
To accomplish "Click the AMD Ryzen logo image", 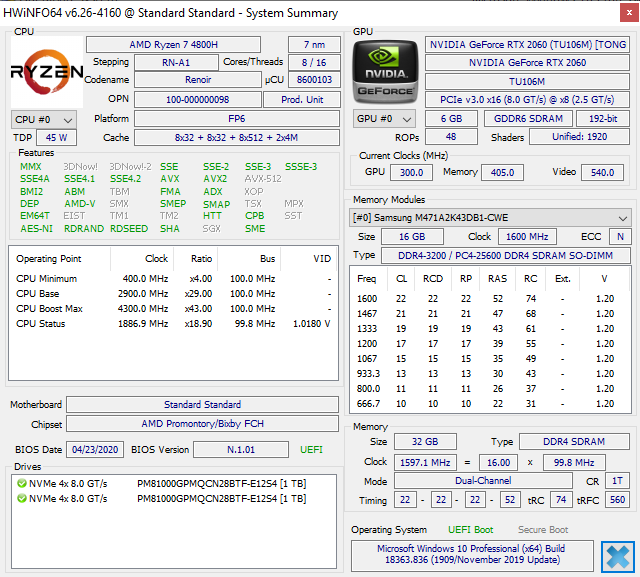I will (47, 72).
